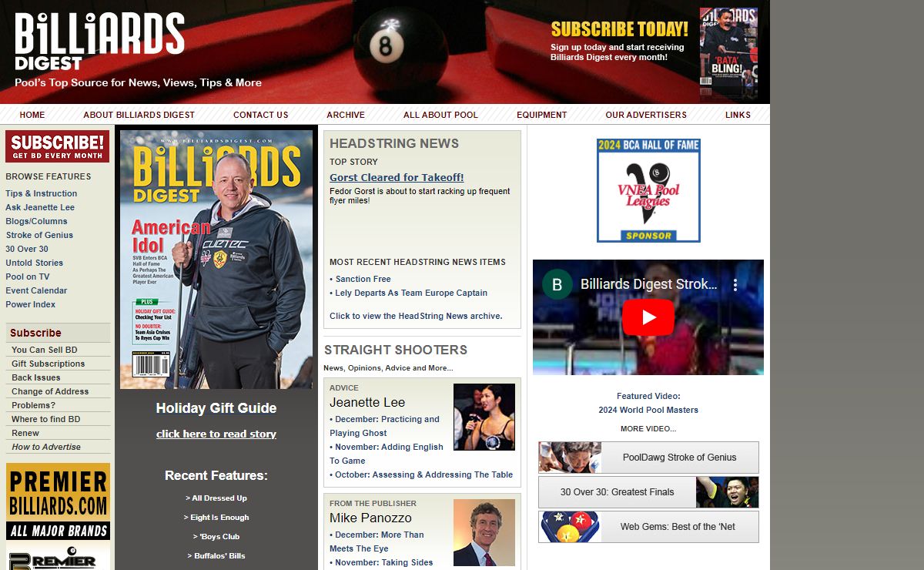
Task: Select You Can Sell BD
Action: (45, 350)
